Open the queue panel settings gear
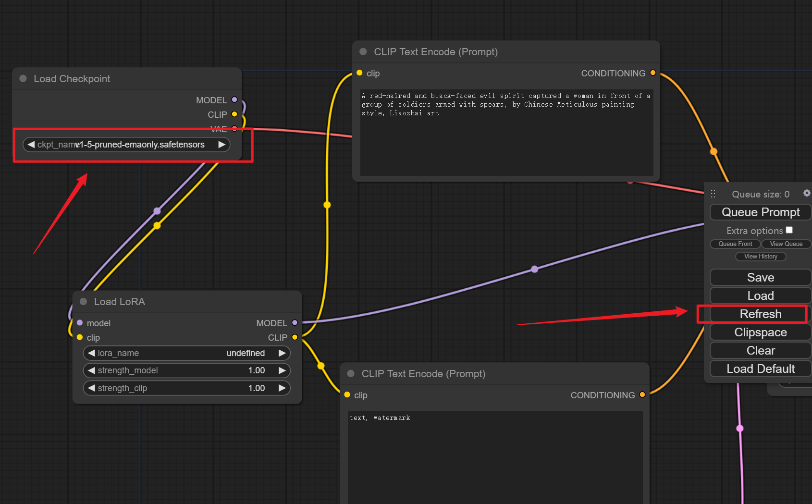 pos(806,193)
